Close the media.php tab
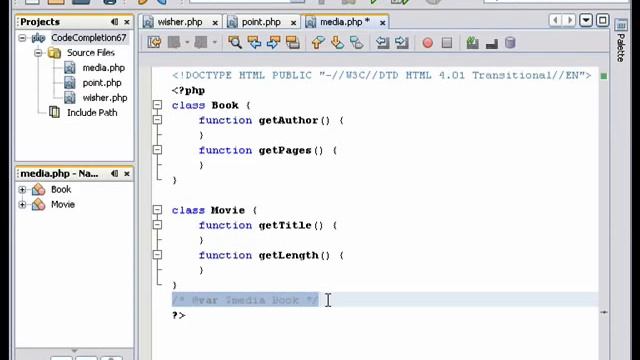 tap(382, 23)
